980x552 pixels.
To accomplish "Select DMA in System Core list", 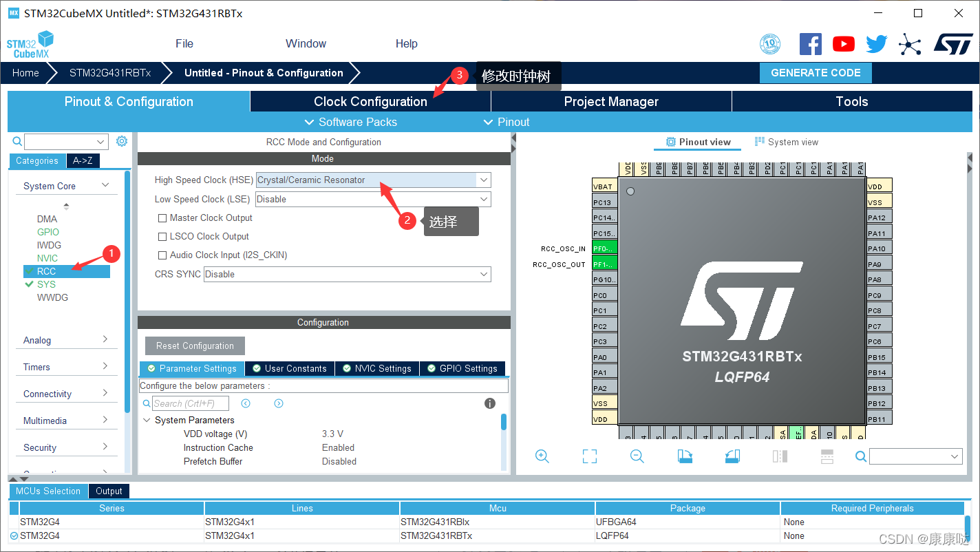I will click(47, 219).
